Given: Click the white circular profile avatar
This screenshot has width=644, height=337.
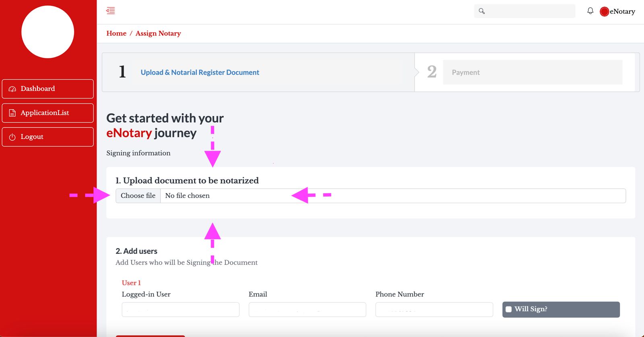Looking at the screenshot, I should (x=47, y=32).
